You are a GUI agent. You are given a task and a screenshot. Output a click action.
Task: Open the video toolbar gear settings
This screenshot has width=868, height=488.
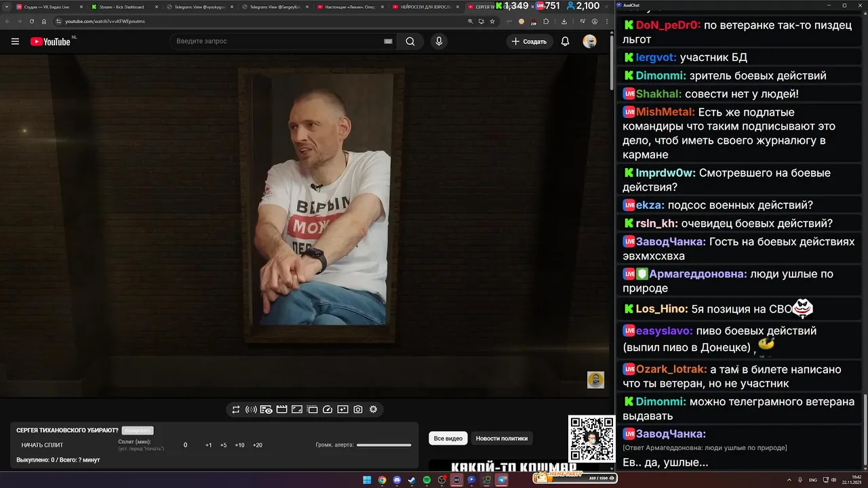[x=373, y=409]
